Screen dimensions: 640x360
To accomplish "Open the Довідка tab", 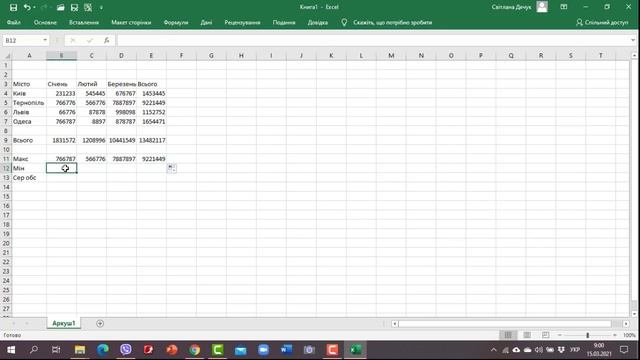I will coord(318,22).
